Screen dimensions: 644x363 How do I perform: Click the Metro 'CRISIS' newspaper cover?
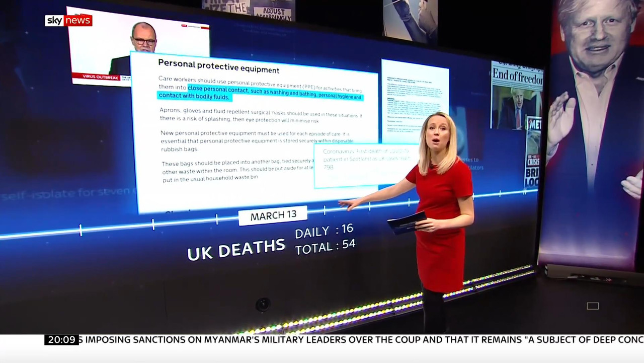(x=533, y=154)
